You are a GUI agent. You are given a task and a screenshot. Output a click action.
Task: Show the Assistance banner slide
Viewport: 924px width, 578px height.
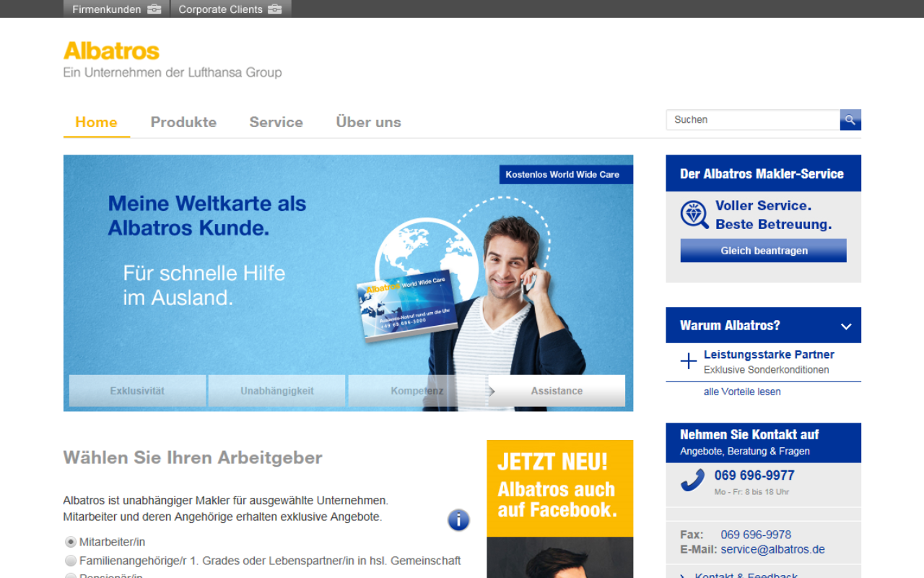click(x=557, y=391)
